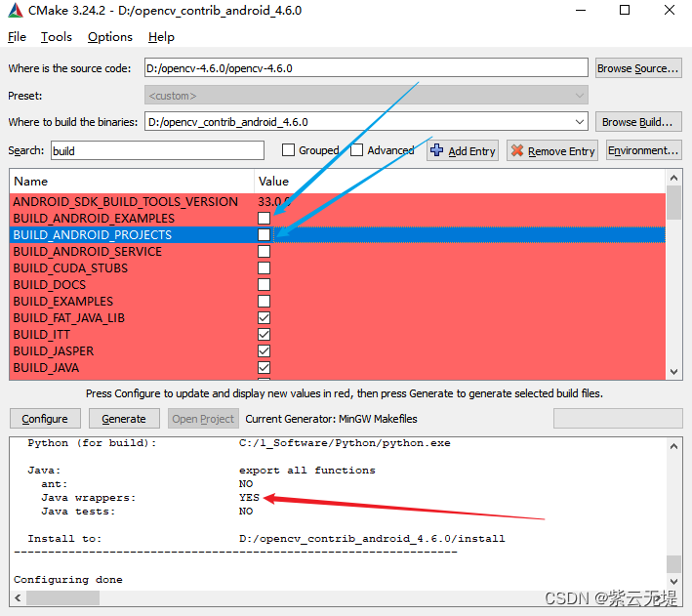Click the build binaries path combo box
Viewport: 692px width, 616px height.
366,122
